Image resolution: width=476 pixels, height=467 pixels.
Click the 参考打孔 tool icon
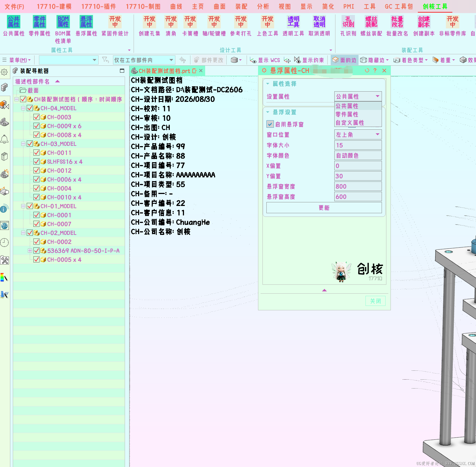click(x=241, y=22)
